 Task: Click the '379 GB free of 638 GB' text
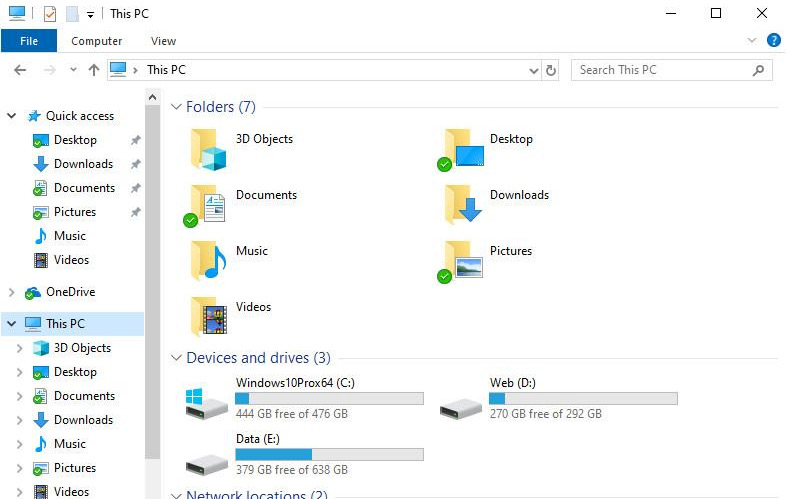pos(292,470)
